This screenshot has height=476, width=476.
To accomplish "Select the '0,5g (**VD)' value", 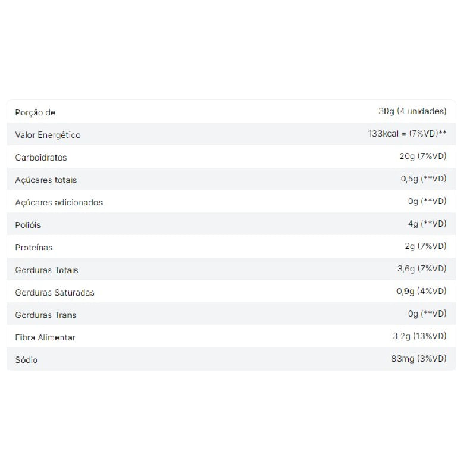I will pyautogui.click(x=423, y=178).
